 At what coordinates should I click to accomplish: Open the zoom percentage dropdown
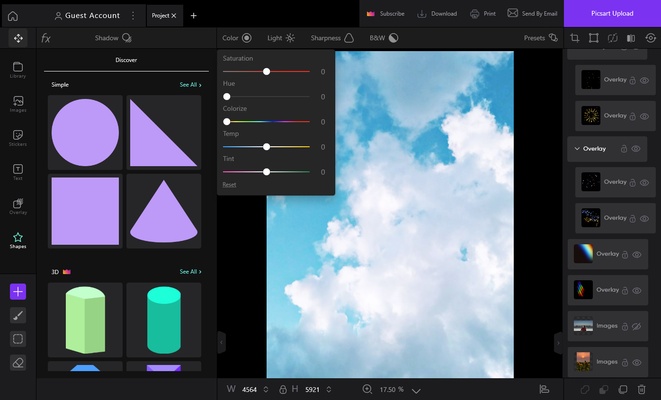click(416, 391)
